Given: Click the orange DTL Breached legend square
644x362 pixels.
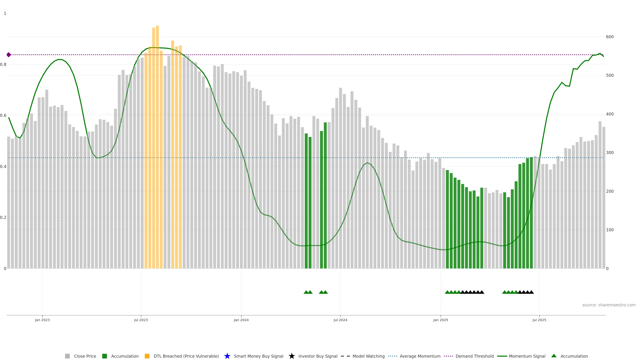Looking at the screenshot, I should tap(147, 356).
